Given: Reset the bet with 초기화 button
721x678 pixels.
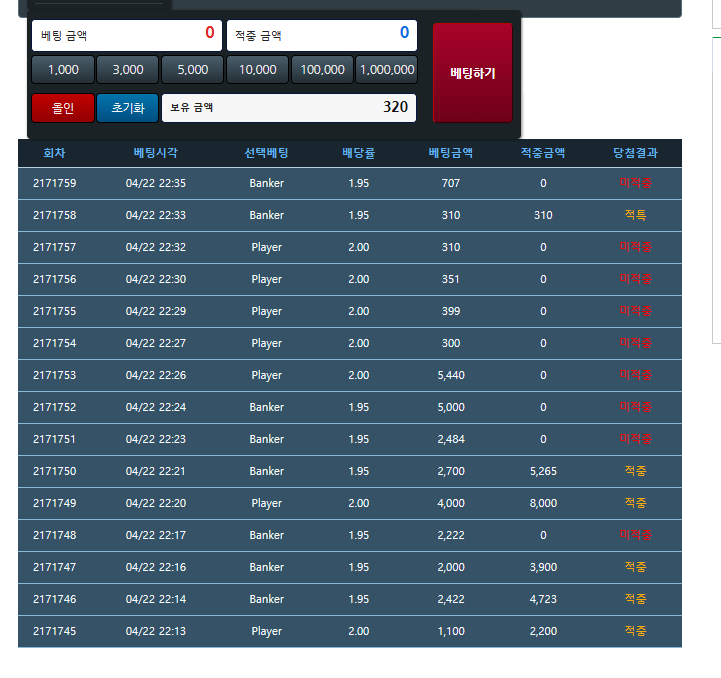Looking at the screenshot, I should (x=128, y=107).
